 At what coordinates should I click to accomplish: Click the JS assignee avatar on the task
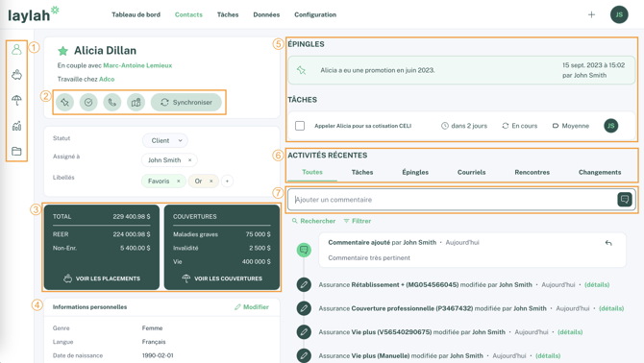click(610, 126)
